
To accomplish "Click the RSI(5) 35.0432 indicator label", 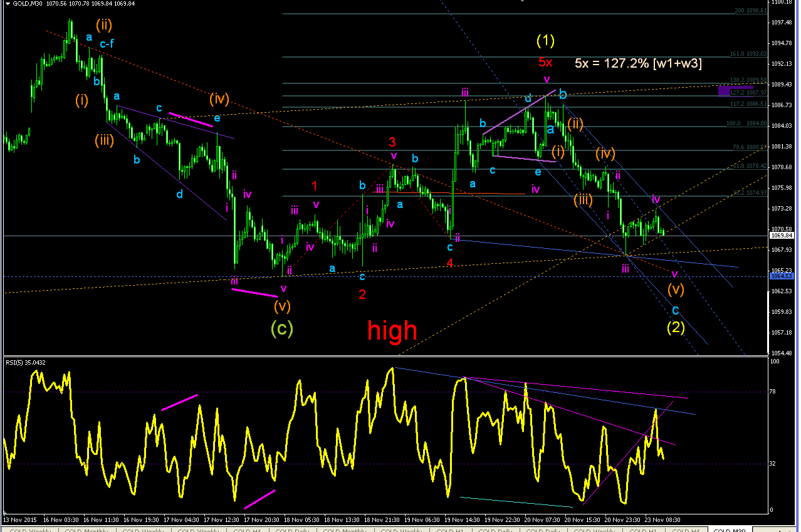I will [x=26, y=362].
